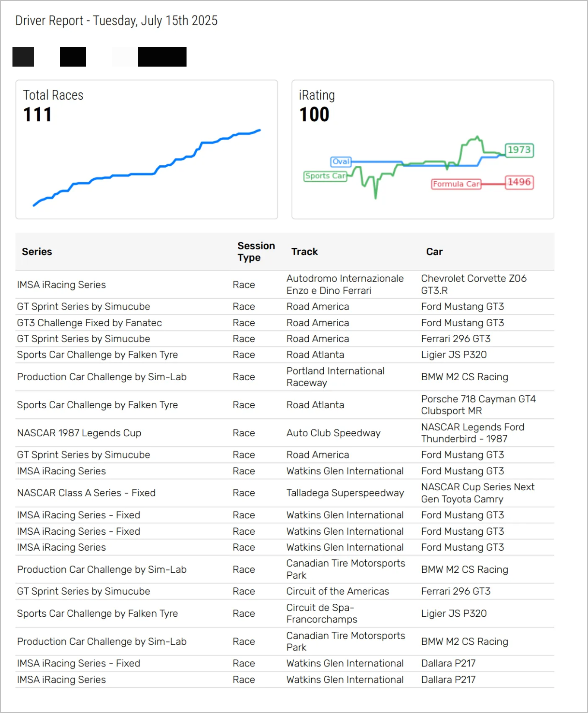Image resolution: width=588 pixels, height=713 pixels.
Task: Sort the table by Track header
Action: [304, 252]
